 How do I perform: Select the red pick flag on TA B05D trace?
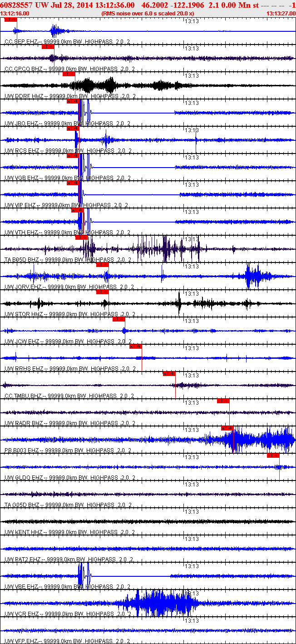81,238
